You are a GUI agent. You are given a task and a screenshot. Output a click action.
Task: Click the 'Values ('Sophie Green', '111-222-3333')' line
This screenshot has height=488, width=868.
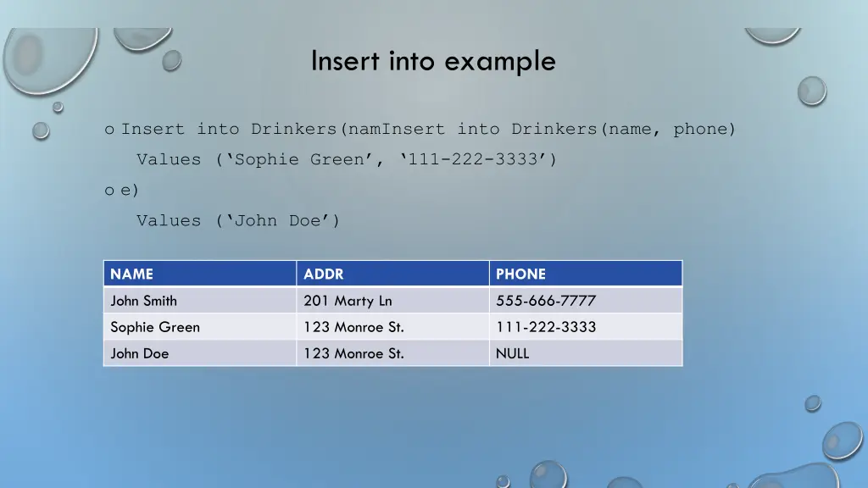[x=347, y=159]
